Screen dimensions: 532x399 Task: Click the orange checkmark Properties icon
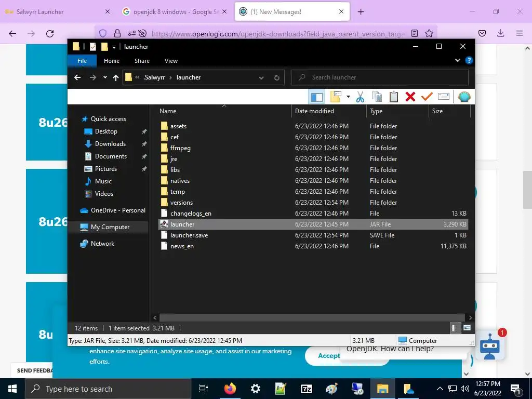click(427, 97)
